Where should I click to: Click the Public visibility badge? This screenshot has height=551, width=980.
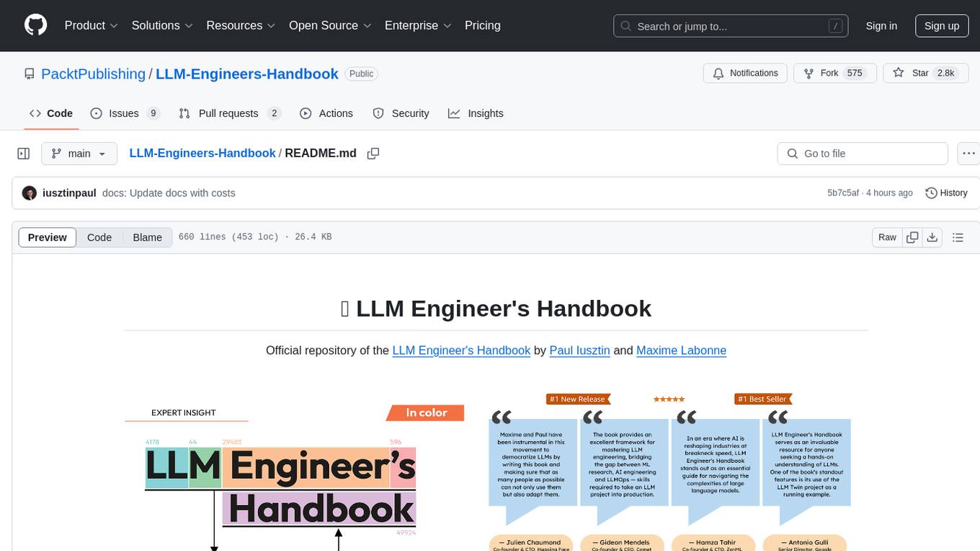pos(361,74)
